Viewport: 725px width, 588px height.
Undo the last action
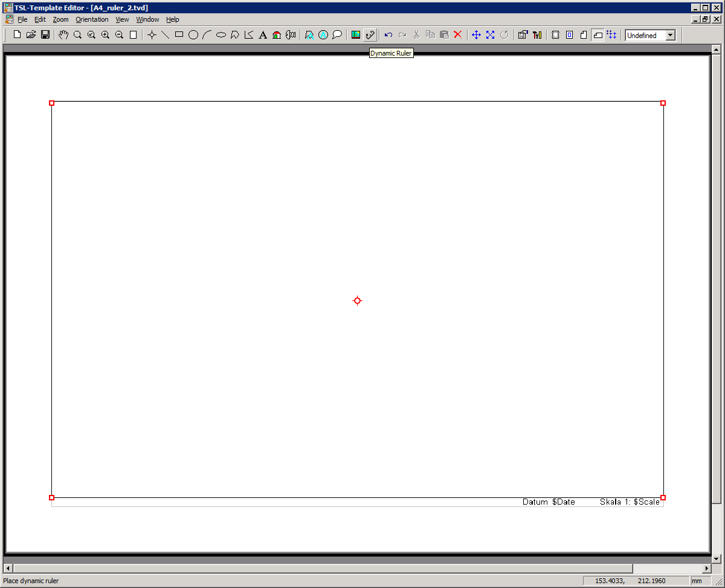click(388, 35)
